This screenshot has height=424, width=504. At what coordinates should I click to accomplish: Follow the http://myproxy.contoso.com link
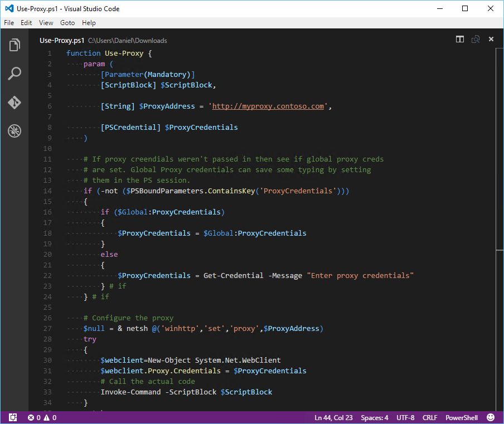click(x=268, y=106)
